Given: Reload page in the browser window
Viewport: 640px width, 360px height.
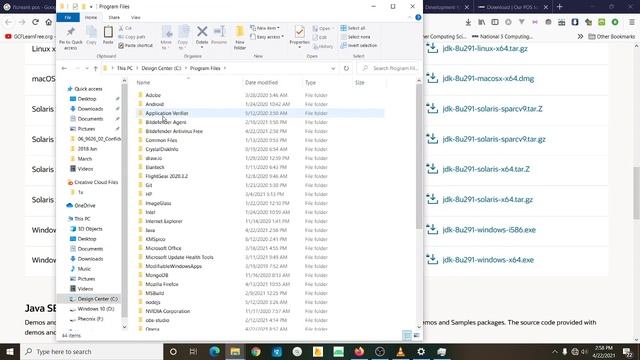Looking at the screenshot, I should point(36,22).
